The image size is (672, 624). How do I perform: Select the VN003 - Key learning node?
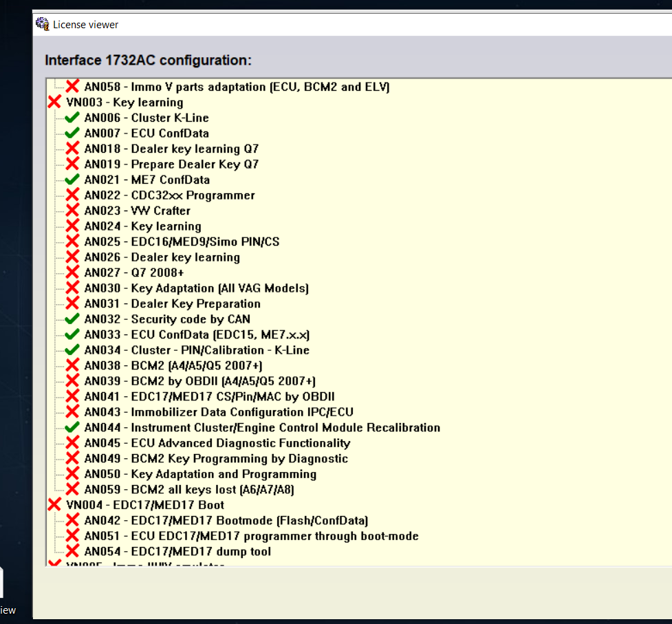[x=124, y=103]
